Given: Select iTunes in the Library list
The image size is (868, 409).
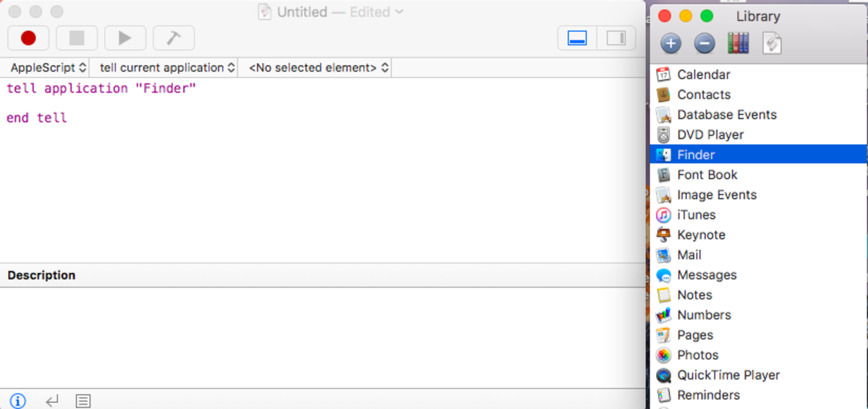Looking at the screenshot, I should 696,215.
